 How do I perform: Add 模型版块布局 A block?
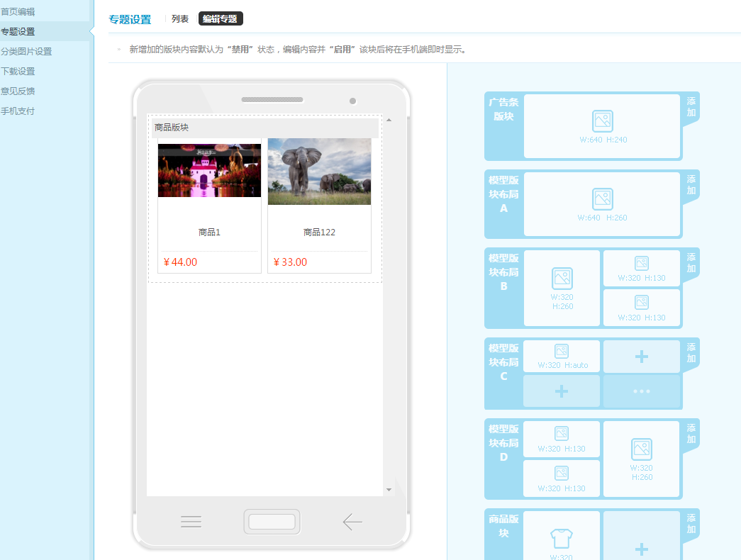[691, 185]
